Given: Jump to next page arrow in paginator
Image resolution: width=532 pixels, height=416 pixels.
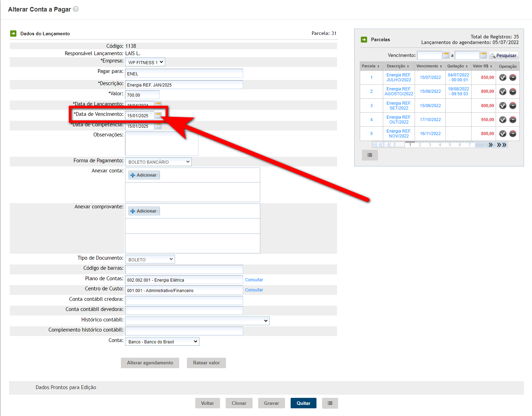Looking at the screenshot, I should (x=490, y=145).
